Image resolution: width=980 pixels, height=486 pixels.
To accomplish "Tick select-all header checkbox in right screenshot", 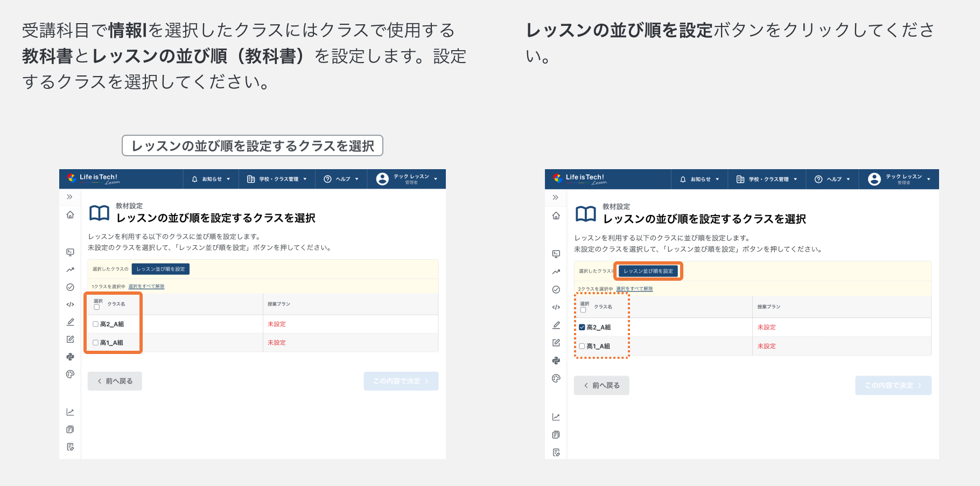I will click(x=583, y=310).
